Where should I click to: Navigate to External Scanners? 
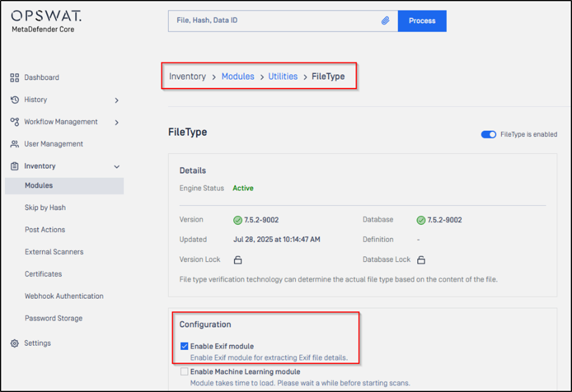[x=54, y=252]
